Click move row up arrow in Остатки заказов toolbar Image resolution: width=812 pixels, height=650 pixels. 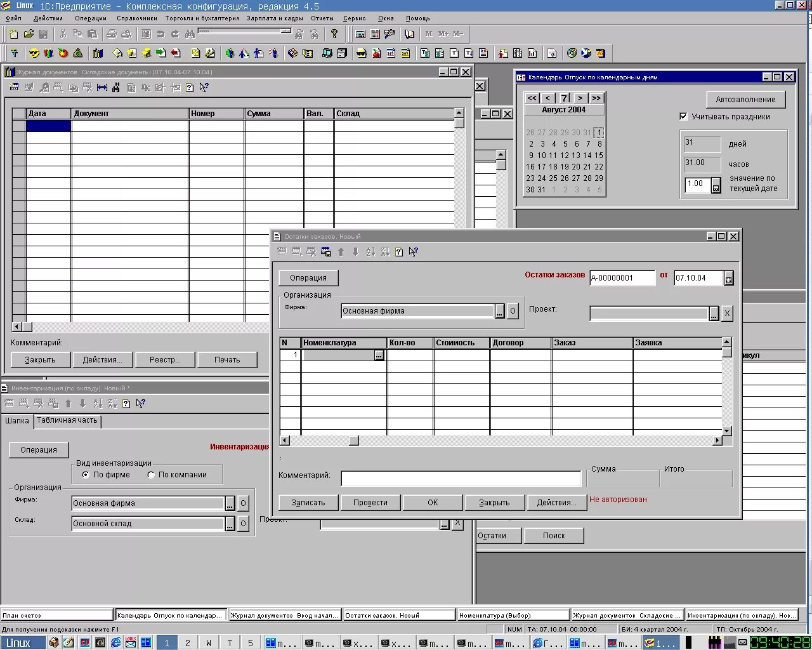coord(341,252)
